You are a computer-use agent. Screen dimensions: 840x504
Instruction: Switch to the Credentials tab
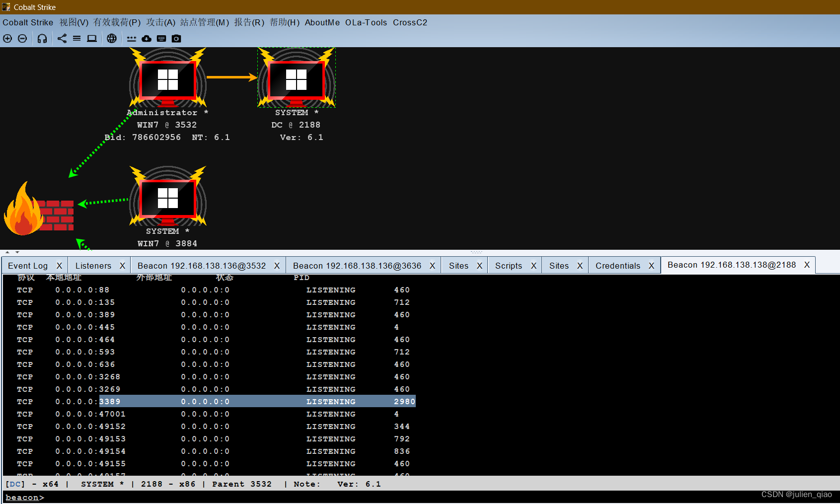click(618, 266)
